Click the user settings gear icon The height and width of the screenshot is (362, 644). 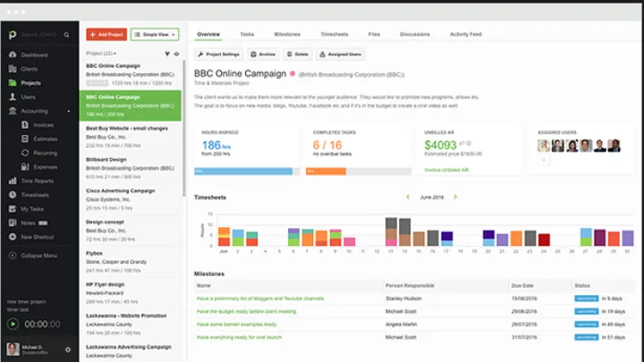coord(69,349)
